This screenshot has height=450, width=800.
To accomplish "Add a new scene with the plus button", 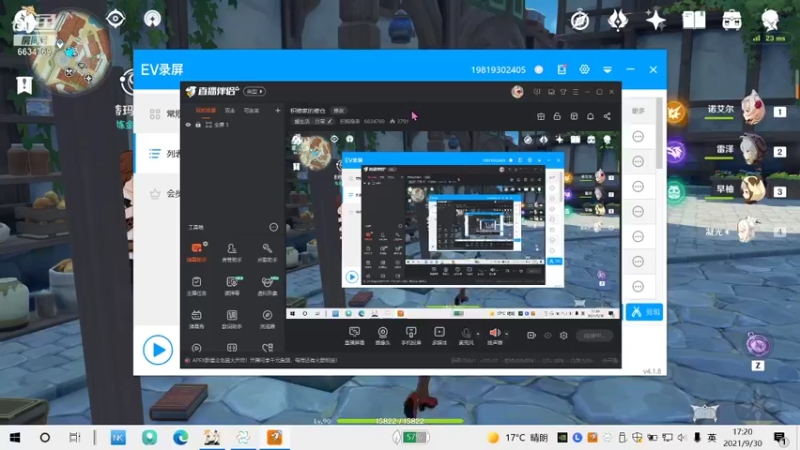I will [278, 110].
